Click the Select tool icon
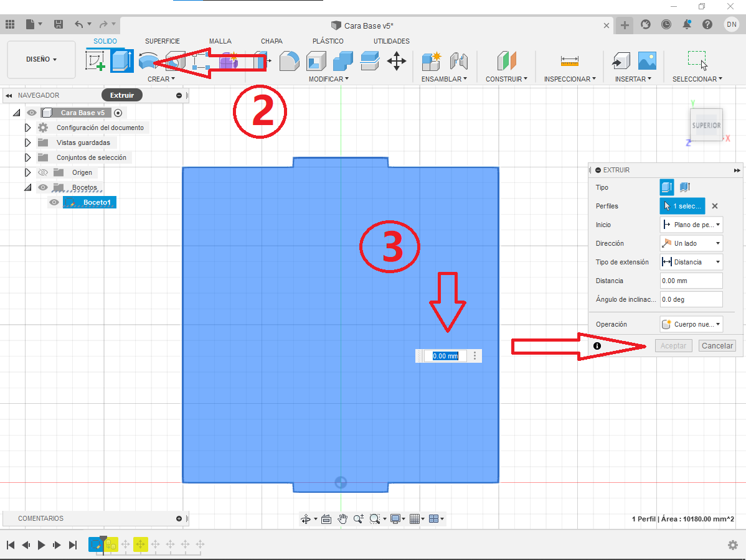Viewport: 746px width, 560px height. point(697,61)
